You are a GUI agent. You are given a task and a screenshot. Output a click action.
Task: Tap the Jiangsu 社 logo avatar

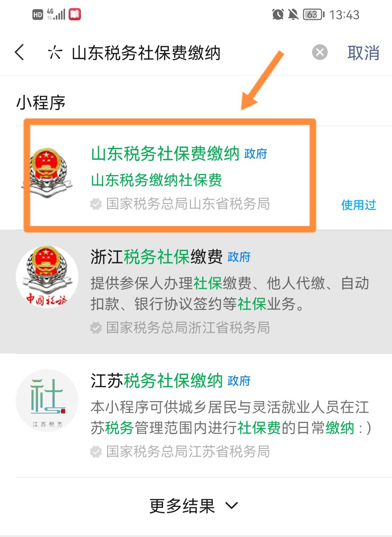click(x=47, y=401)
